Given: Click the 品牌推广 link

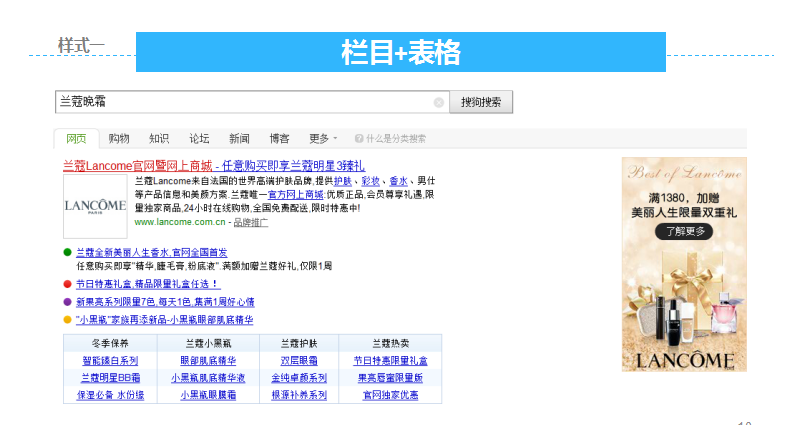Looking at the screenshot, I should 251,222.
